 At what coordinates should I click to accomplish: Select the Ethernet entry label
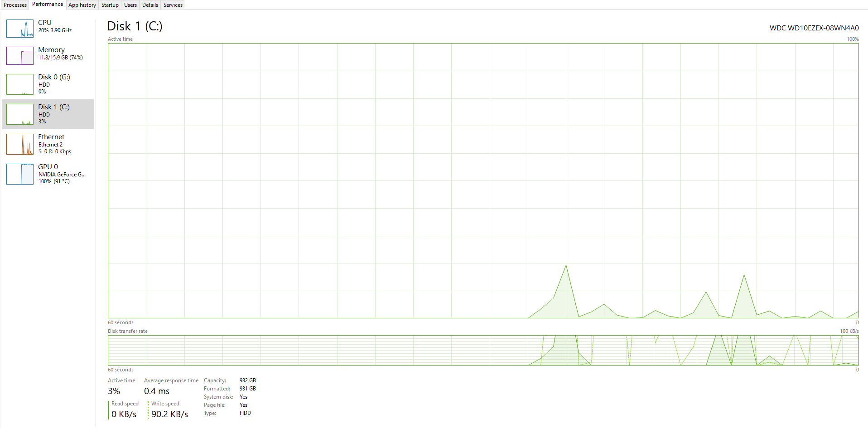tap(51, 137)
